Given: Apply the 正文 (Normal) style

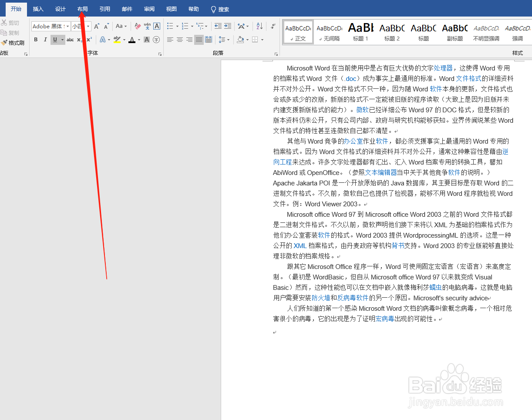Looking at the screenshot, I should pyautogui.click(x=298, y=32).
